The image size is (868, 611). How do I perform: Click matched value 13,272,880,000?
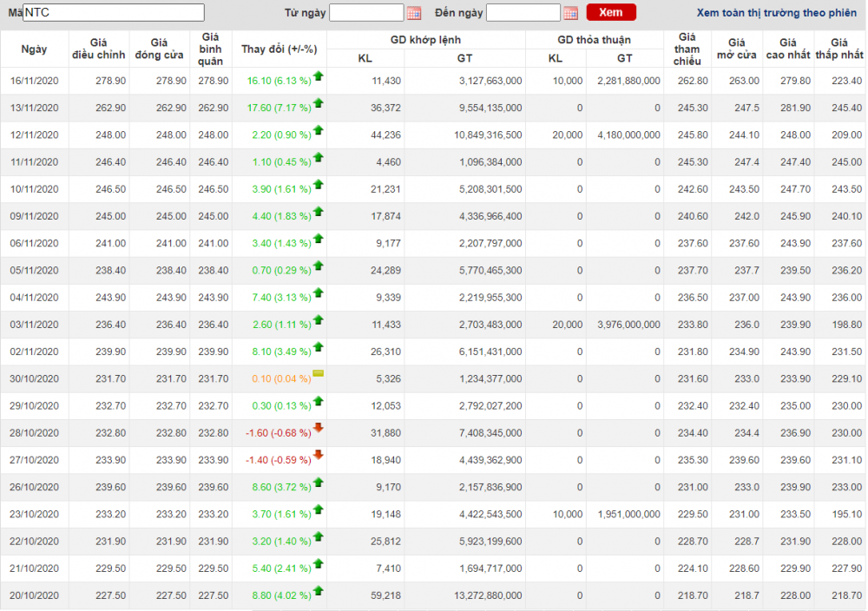488,596
